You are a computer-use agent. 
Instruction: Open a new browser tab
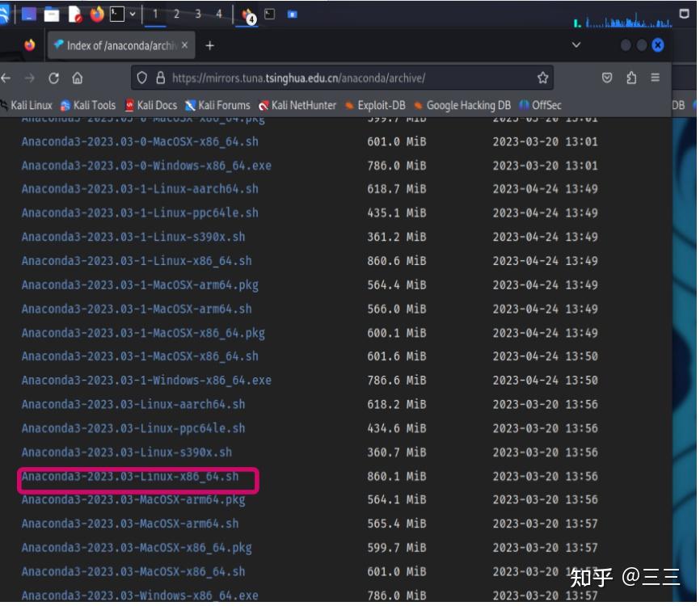(209, 45)
